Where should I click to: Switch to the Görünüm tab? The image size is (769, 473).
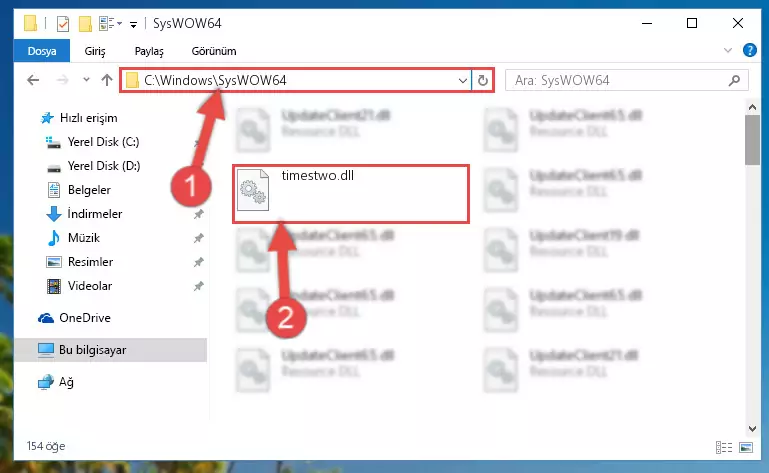tap(214, 51)
